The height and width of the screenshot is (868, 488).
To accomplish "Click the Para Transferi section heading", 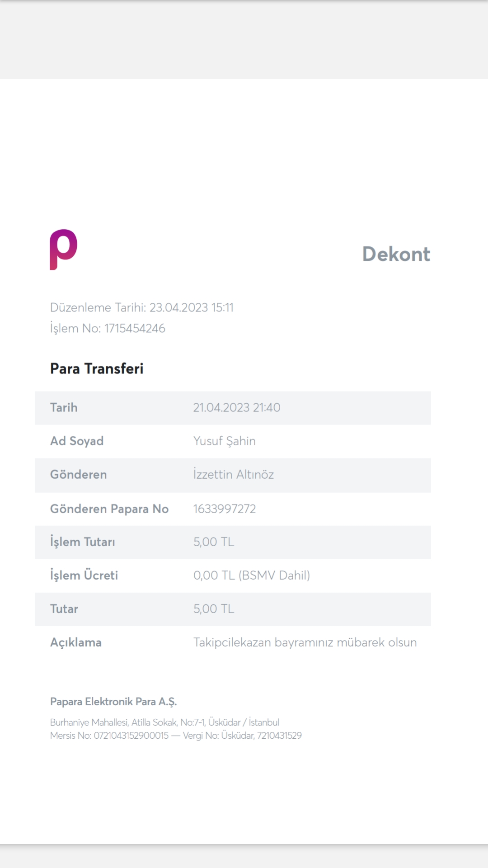I will (97, 368).
